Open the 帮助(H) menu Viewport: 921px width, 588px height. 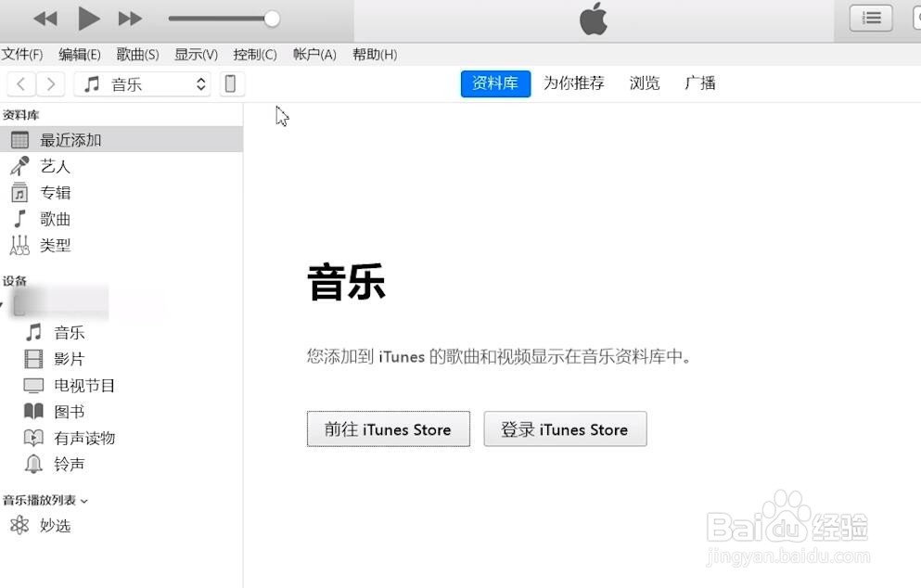pos(375,55)
